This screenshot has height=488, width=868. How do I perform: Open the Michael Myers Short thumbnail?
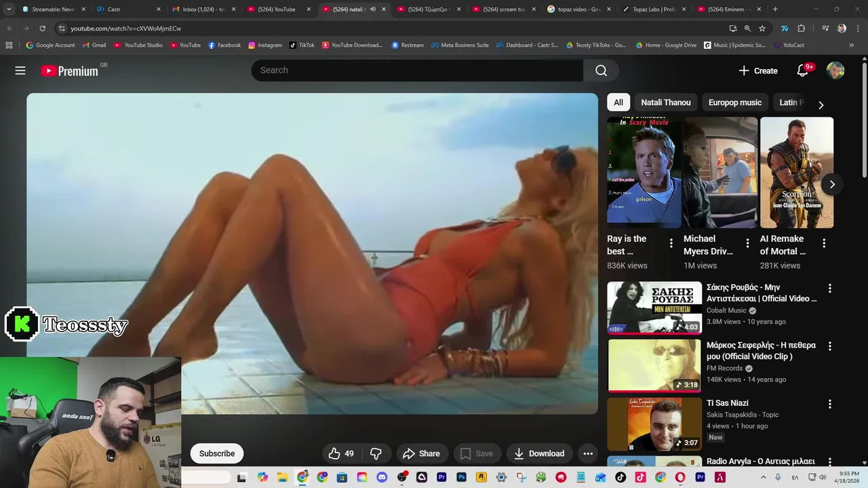(720, 172)
